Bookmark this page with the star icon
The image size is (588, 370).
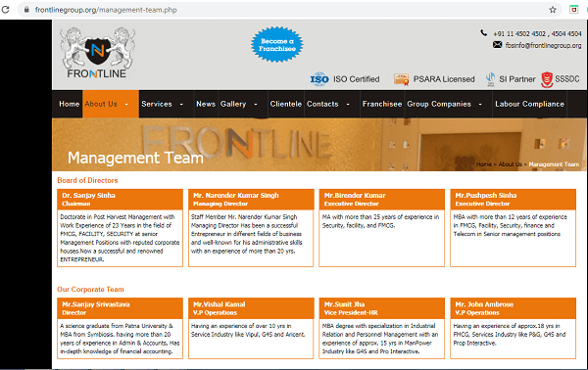coord(553,10)
